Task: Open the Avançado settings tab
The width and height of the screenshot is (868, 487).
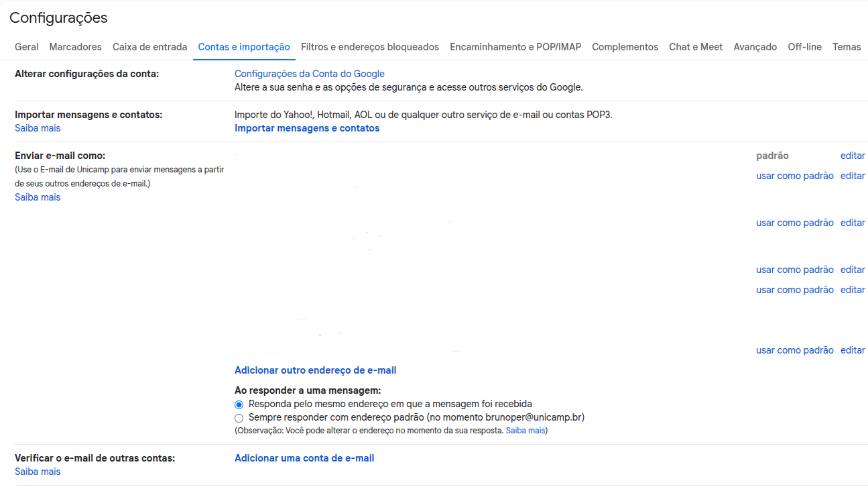Action: tap(755, 47)
